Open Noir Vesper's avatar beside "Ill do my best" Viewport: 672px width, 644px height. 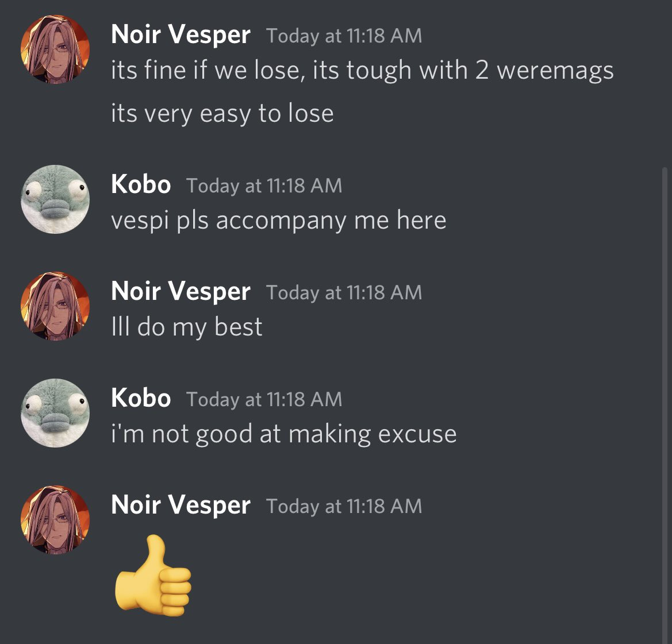point(55,306)
